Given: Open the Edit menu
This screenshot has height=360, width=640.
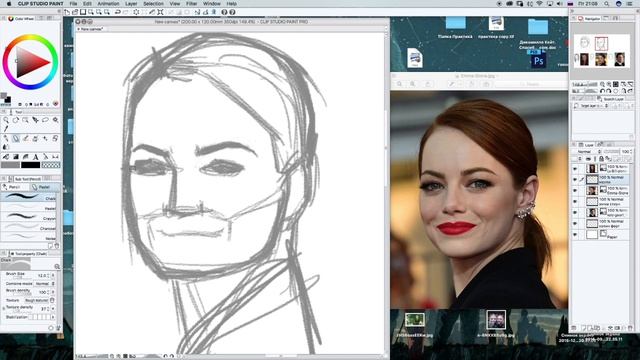Looking at the screenshot, I should (87, 4).
